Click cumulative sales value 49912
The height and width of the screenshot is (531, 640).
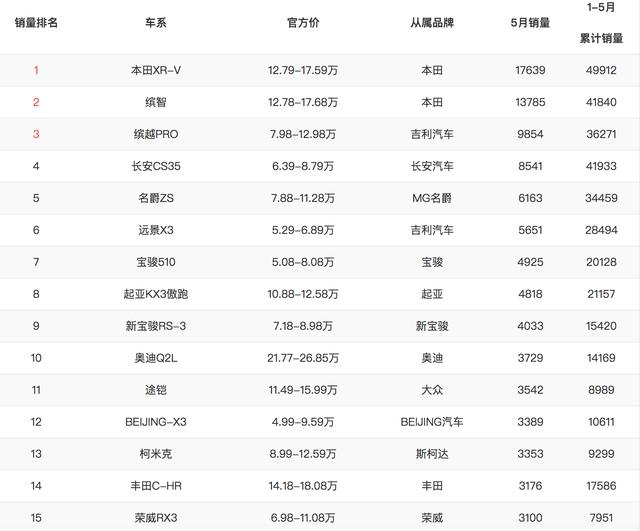pos(601,70)
